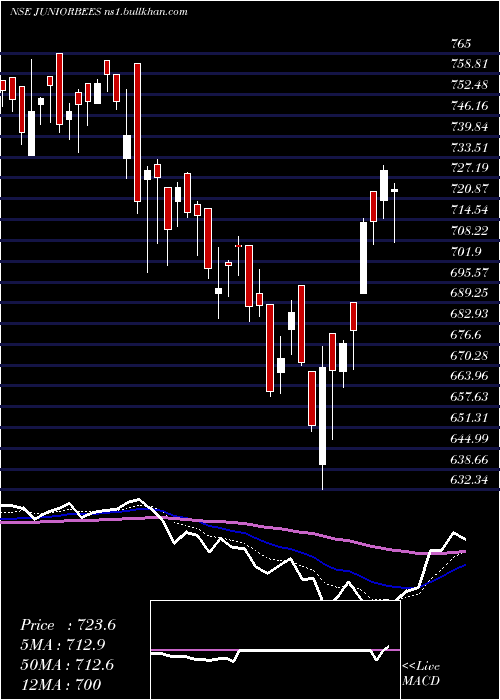Click the <<Live MACD label
Viewport: 500px width, 700px height.
421,674
